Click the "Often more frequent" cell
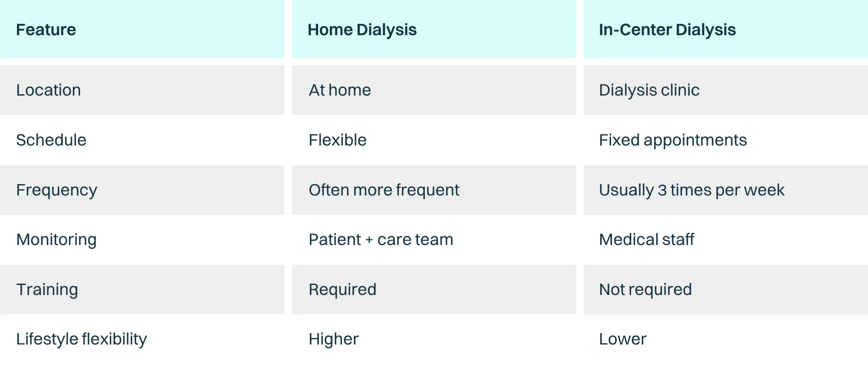The height and width of the screenshot is (371, 868). 384,190
